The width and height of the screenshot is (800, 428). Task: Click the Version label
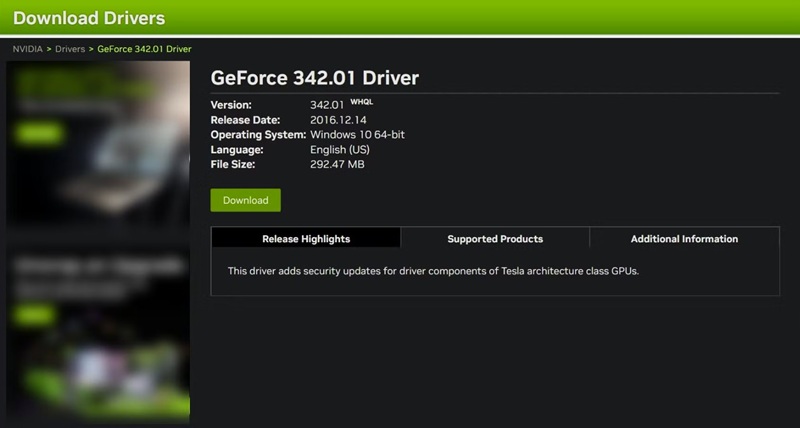[231, 105]
